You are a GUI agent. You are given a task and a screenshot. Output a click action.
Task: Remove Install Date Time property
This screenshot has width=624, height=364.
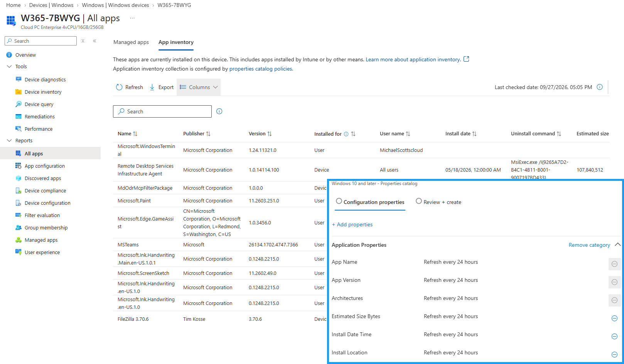(x=615, y=337)
